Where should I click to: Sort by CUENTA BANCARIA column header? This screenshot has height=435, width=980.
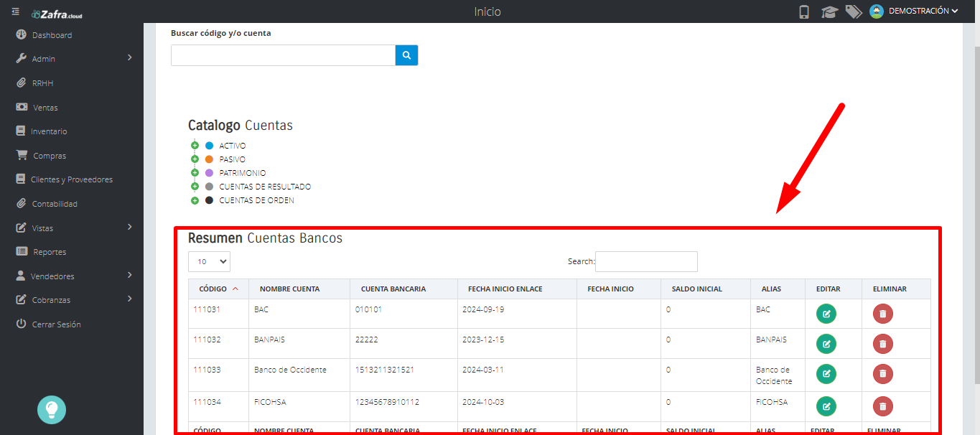(x=403, y=289)
